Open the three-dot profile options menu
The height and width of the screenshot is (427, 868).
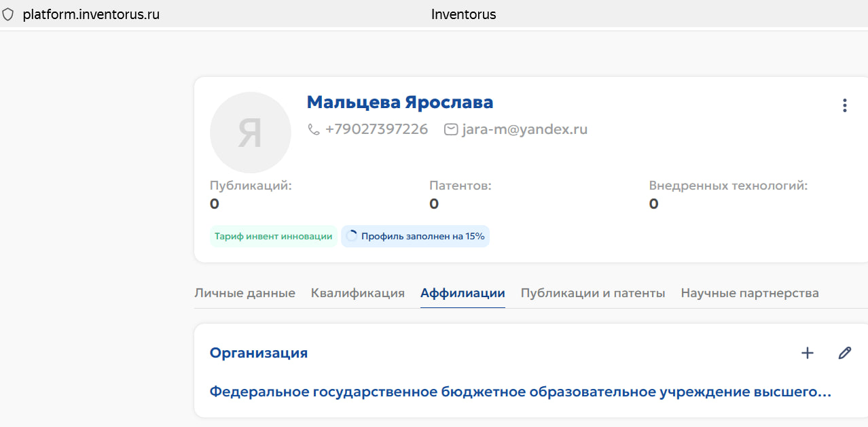pos(844,105)
